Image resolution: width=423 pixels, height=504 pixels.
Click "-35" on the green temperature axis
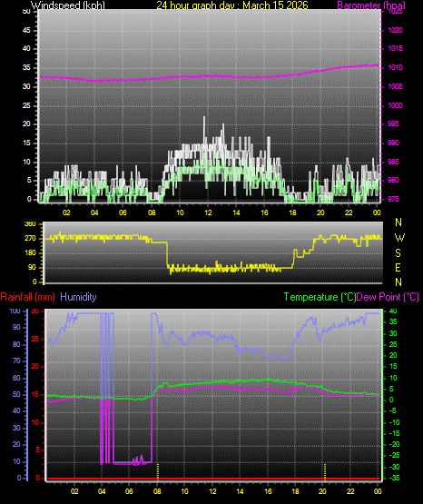pyautogui.click(x=394, y=478)
